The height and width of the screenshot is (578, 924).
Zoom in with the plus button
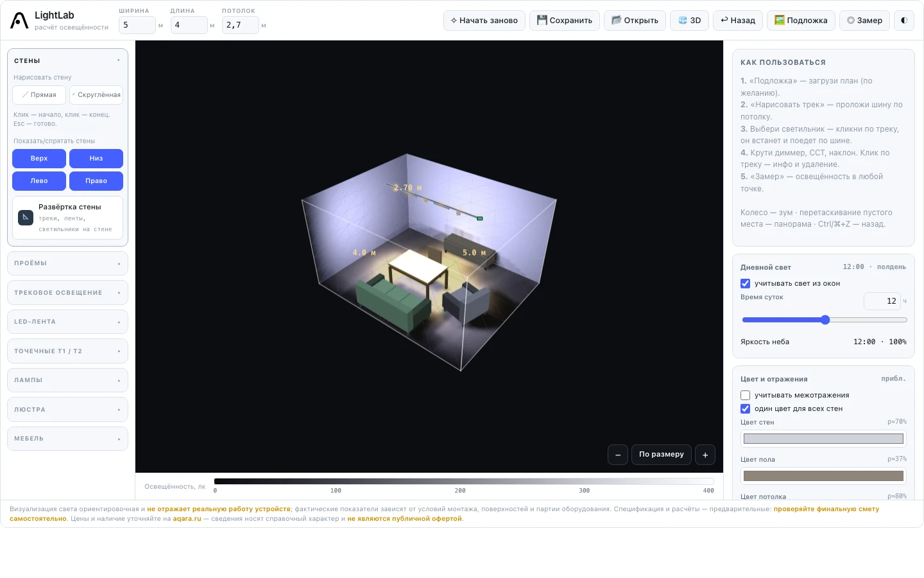click(705, 455)
